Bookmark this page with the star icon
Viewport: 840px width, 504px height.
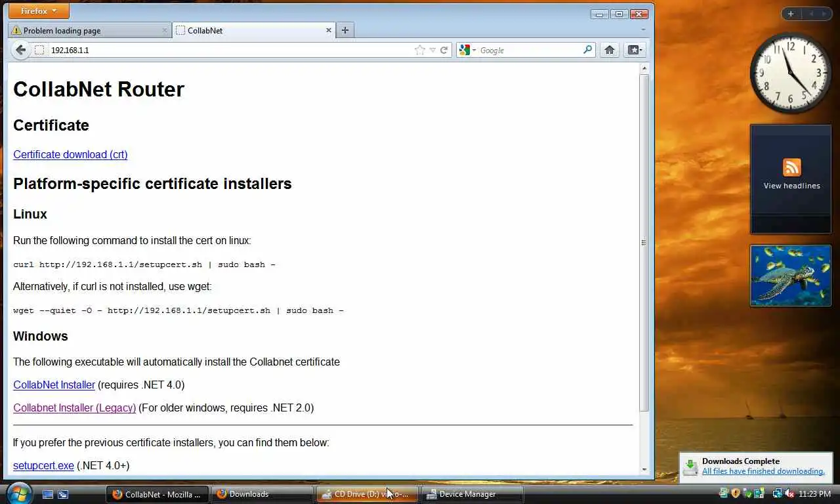420,50
